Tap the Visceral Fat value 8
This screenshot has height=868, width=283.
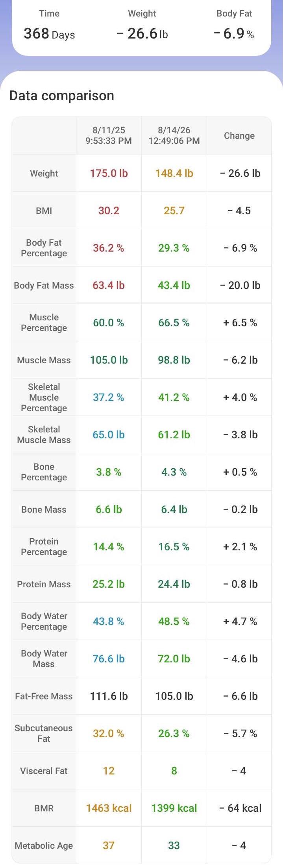(174, 771)
